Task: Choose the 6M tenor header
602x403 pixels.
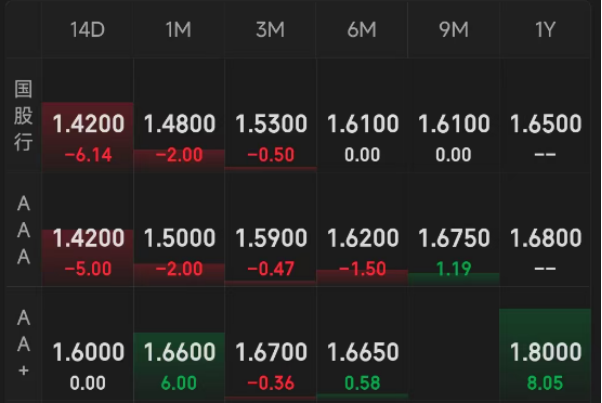Action: click(x=361, y=30)
